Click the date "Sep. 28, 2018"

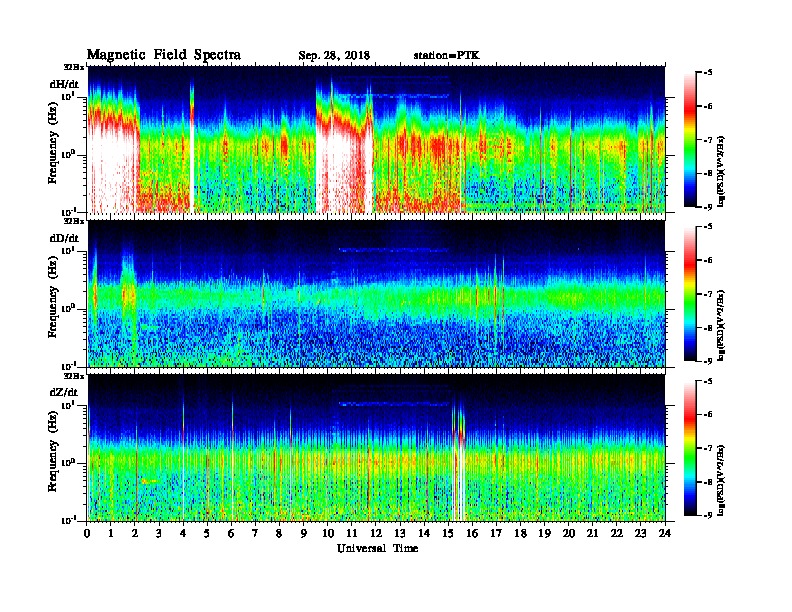(334, 55)
